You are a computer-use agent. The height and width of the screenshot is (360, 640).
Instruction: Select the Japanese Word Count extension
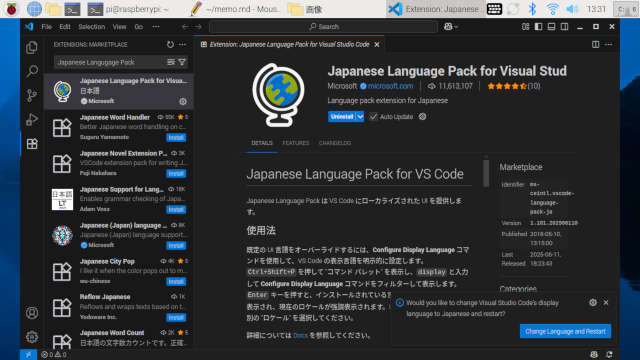[x=119, y=338]
